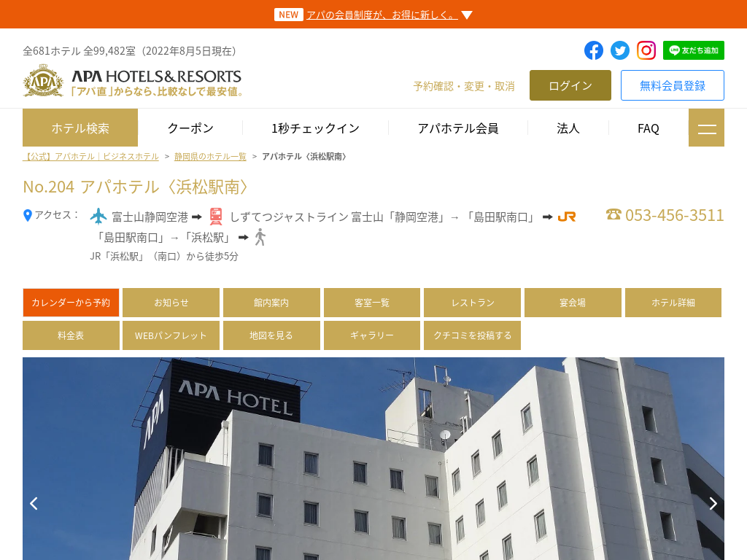Click the red train access icon
The width and height of the screenshot is (747, 560).
click(x=216, y=217)
